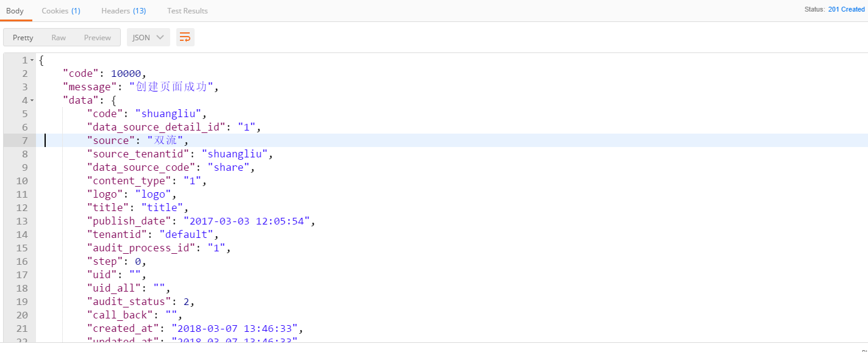
Task: Select the Raw view mode
Action: tap(59, 37)
